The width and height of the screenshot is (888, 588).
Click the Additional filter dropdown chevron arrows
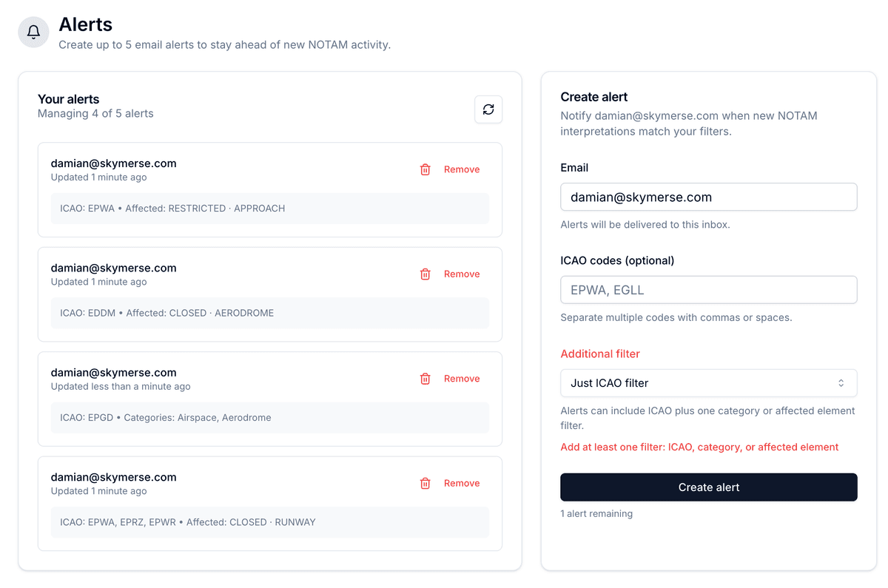[x=841, y=383]
